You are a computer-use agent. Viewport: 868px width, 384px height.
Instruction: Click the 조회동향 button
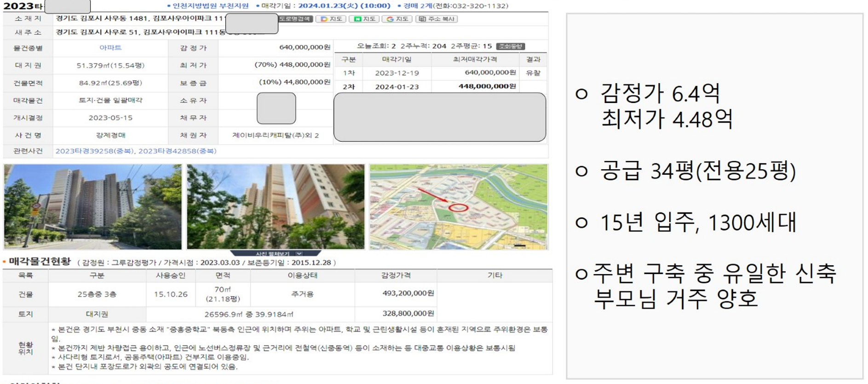point(511,46)
